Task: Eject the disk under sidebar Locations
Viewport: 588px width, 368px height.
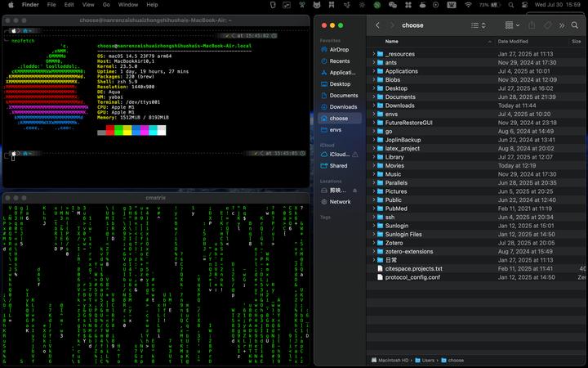Action: coord(354,191)
